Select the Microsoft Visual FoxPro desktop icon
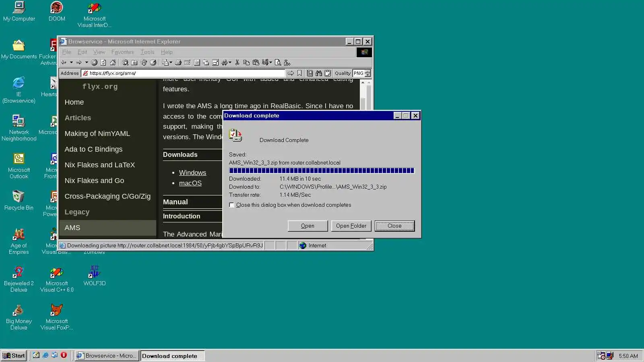Screen dimensions: 644x362 57,317
